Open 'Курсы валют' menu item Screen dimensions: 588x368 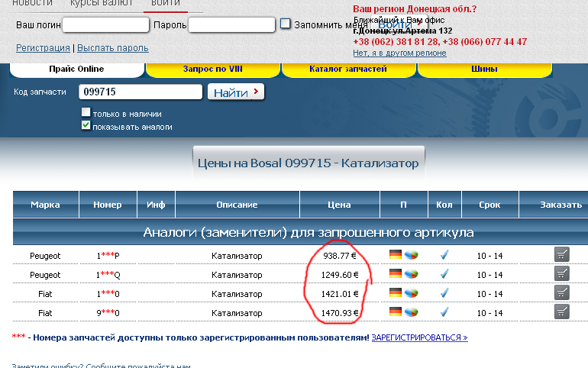(102, 3)
